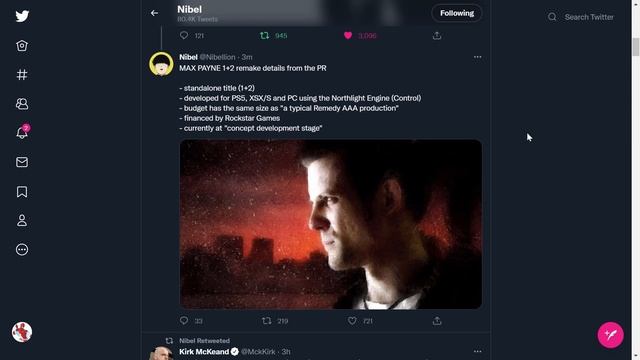Open Messages envelope icon
The width and height of the screenshot is (640, 360).
click(22, 162)
